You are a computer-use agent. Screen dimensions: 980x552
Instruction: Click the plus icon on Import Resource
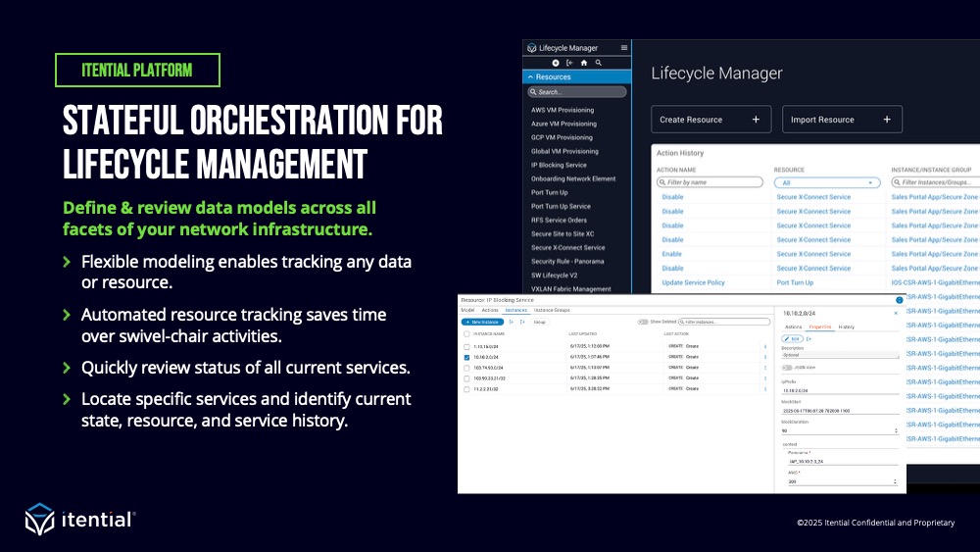[x=887, y=120]
